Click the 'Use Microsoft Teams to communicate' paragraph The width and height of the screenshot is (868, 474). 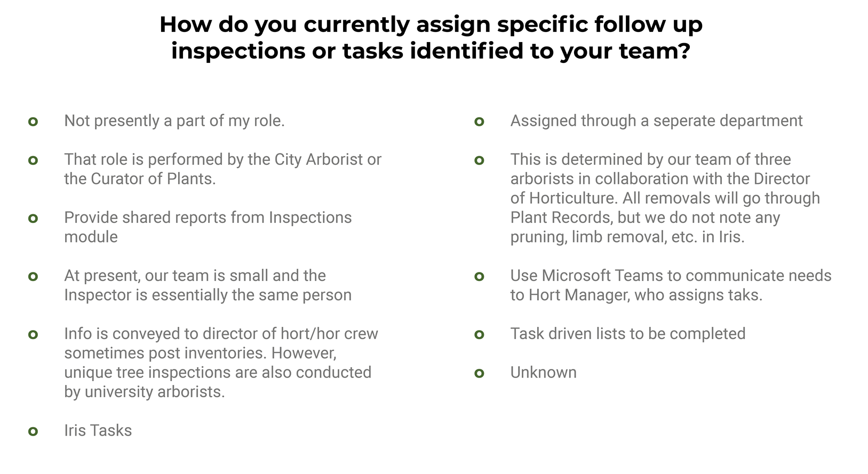[671, 285]
